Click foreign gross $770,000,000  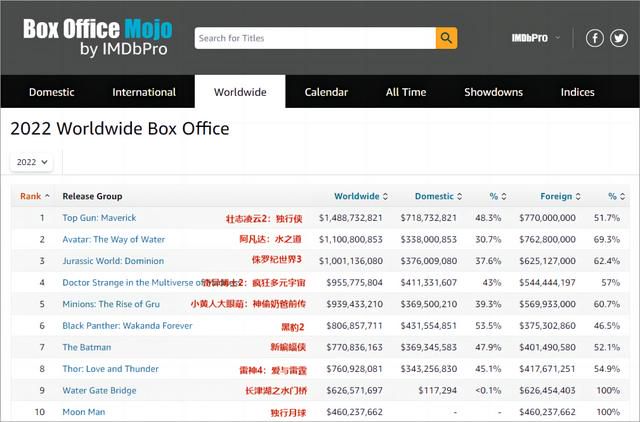click(547, 218)
